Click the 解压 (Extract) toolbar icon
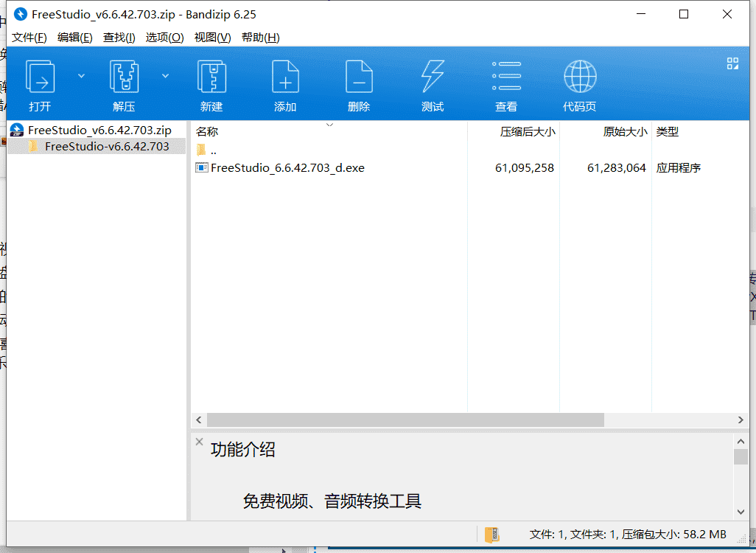The height and width of the screenshot is (553, 756). [124, 76]
